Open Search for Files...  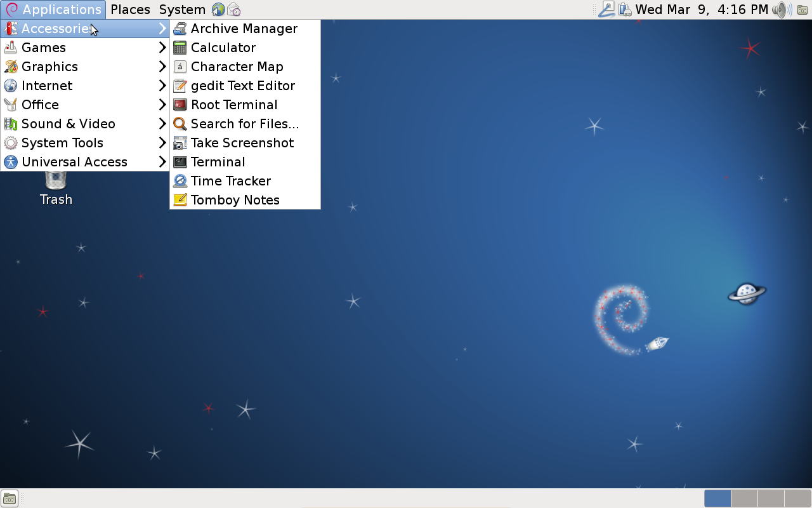[x=245, y=124]
